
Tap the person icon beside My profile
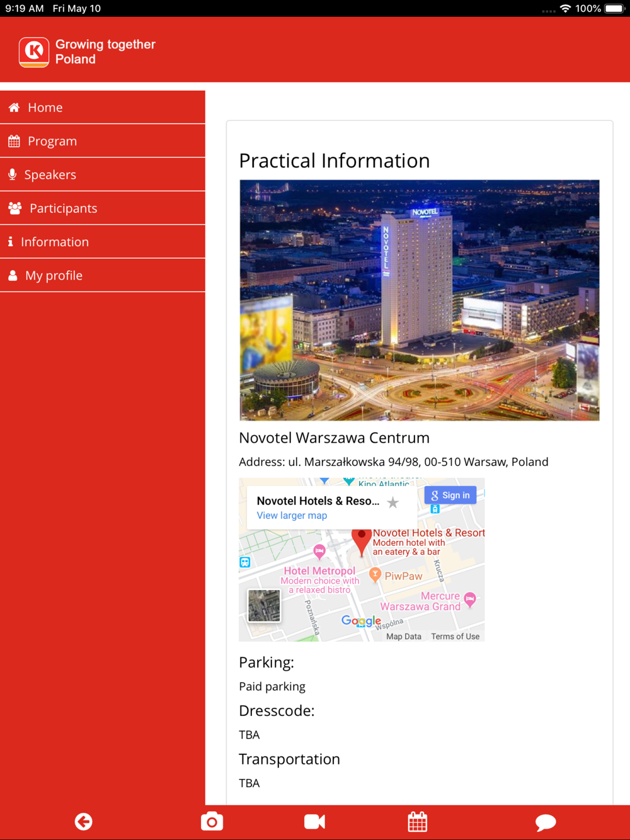[x=13, y=275]
